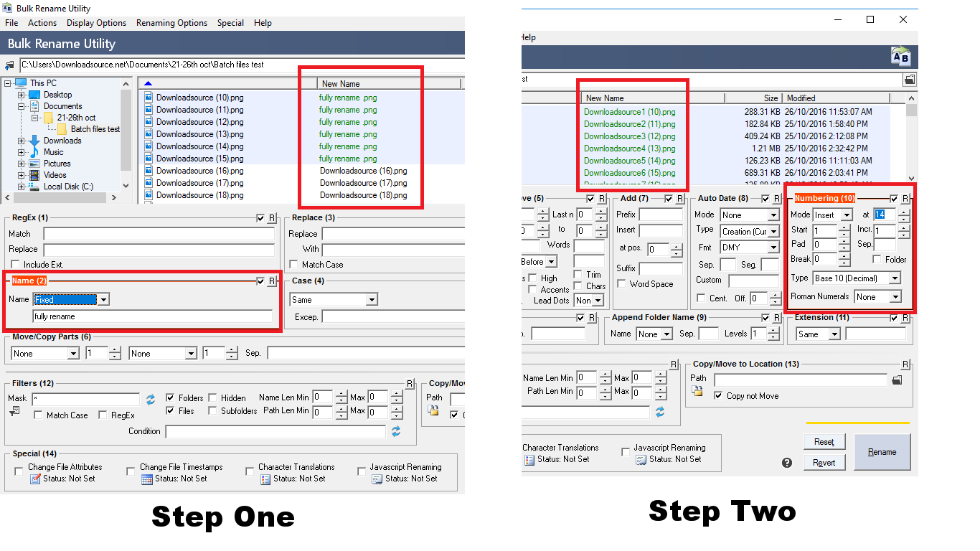Click the Change File Attributes status icon
Screen dimensions: 980x551
35,479
